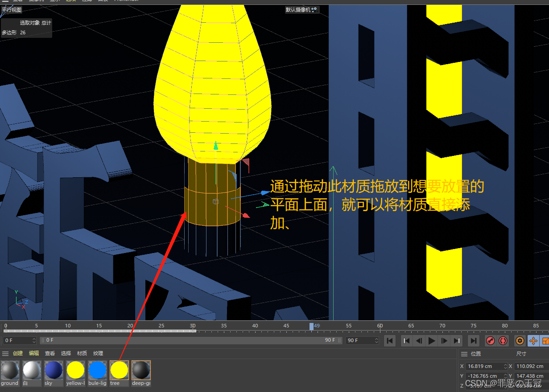Jump to the next keyframe
The height and width of the screenshot is (392, 549).
pos(457,341)
